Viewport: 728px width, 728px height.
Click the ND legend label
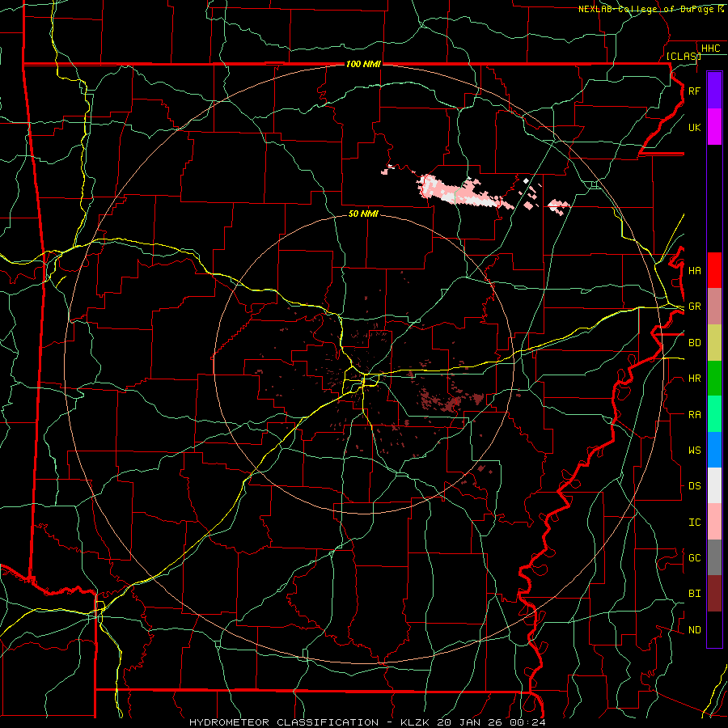694,629
